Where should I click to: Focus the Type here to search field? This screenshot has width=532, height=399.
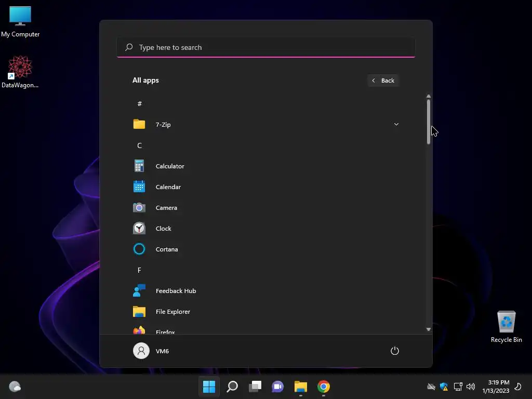[x=266, y=47]
